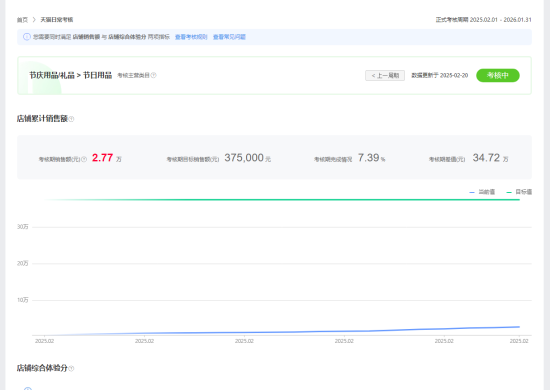
Task: Toggle the green 目标值 legend item
Action: pyautogui.click(x=519, y=192)
